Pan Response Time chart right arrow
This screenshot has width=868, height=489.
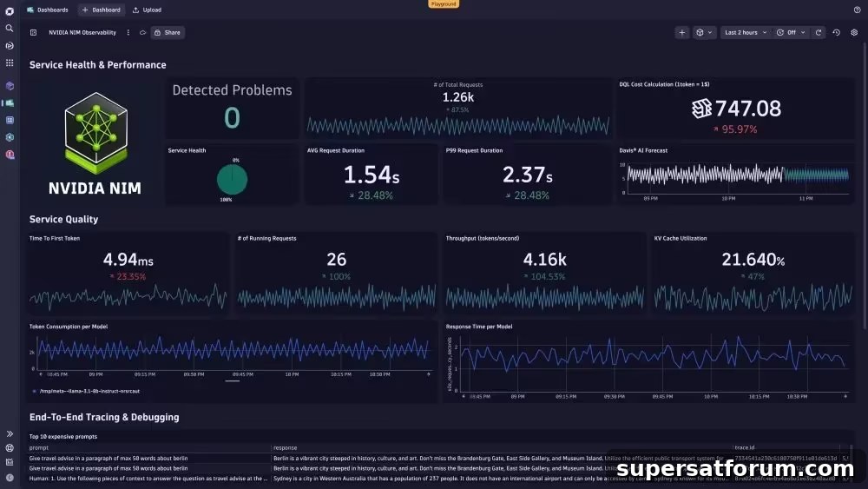tap(845, 397)
